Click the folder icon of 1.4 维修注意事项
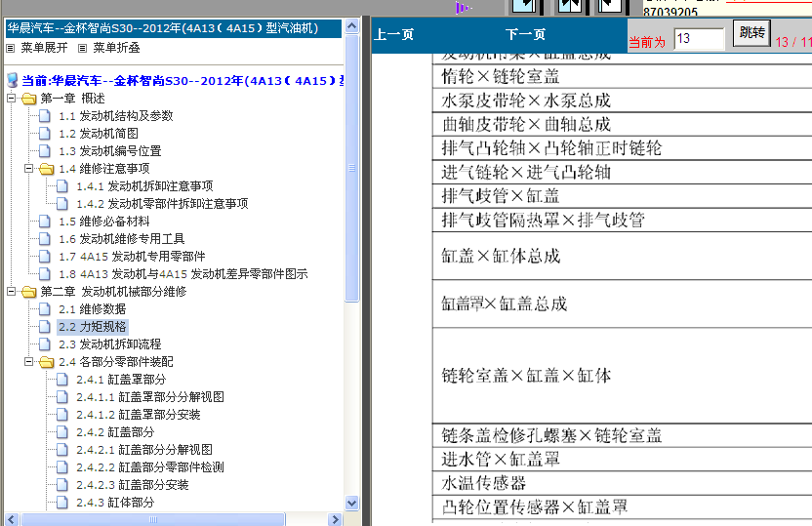This screenshot has height=526, width=812. [x=47, y=169]
